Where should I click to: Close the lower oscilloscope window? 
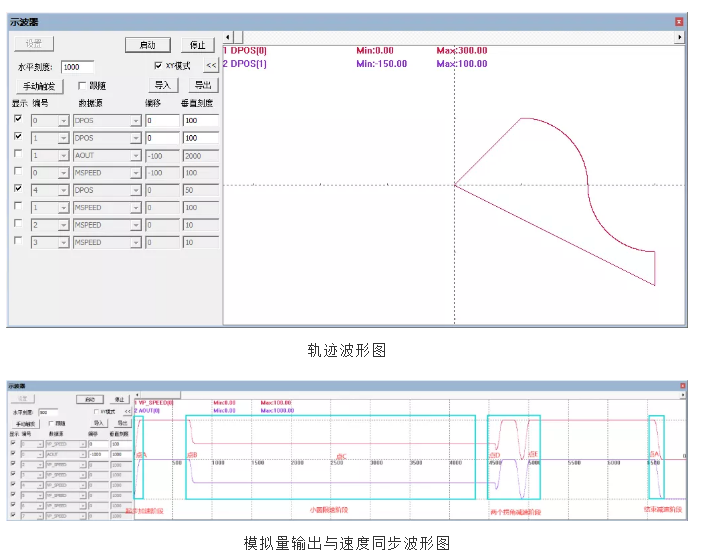pyautogui.click(x=683, y=386)
